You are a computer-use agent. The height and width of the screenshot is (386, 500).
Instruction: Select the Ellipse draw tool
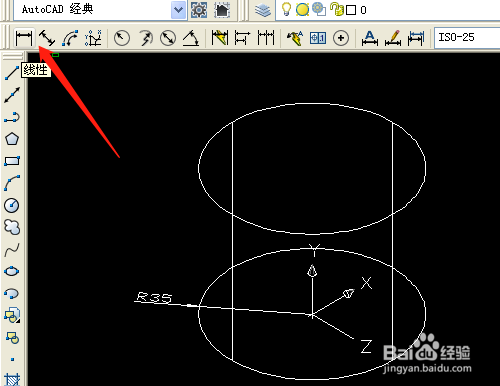(x=12, y=271)
